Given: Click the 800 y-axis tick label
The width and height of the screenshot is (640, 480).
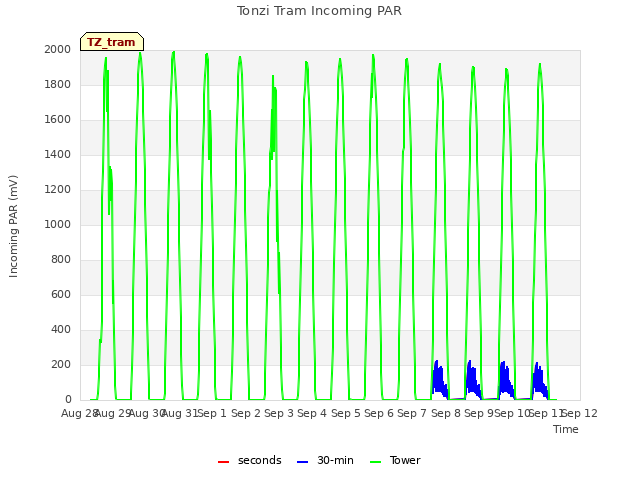Looking at the screenshot, I should 61,260.
